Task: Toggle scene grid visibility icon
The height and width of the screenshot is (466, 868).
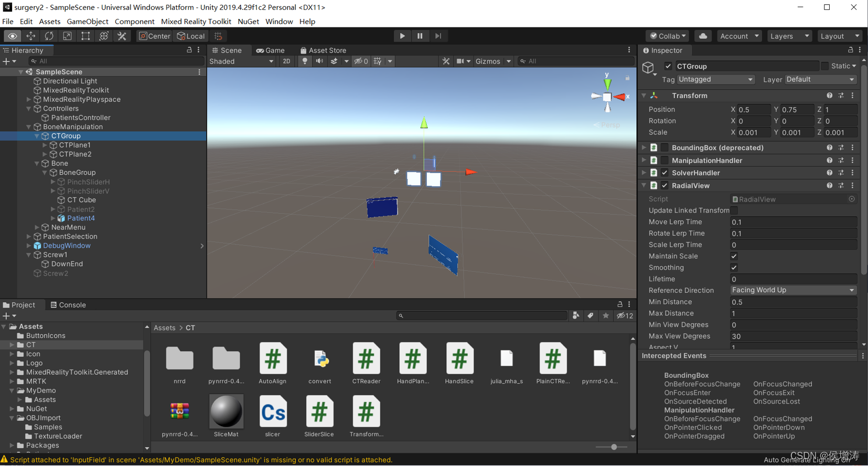Action: (378, 61)
